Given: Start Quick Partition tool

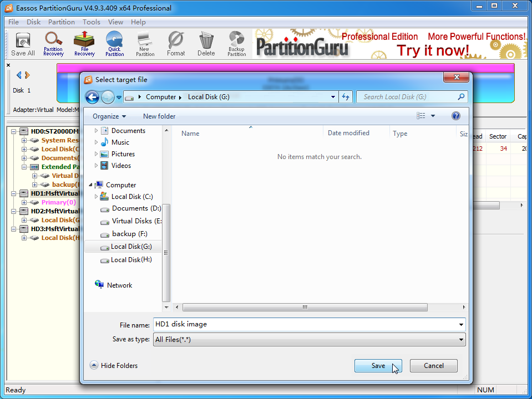Looking at the screenshot, I should coord(115,44).
